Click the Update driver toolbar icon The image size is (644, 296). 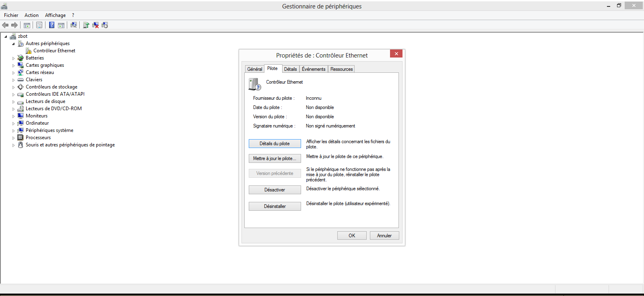[86, 25]
